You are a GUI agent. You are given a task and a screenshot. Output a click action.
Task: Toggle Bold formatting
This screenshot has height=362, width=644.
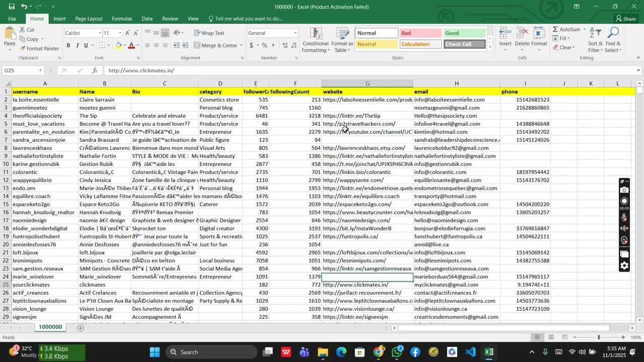[68, 45]
